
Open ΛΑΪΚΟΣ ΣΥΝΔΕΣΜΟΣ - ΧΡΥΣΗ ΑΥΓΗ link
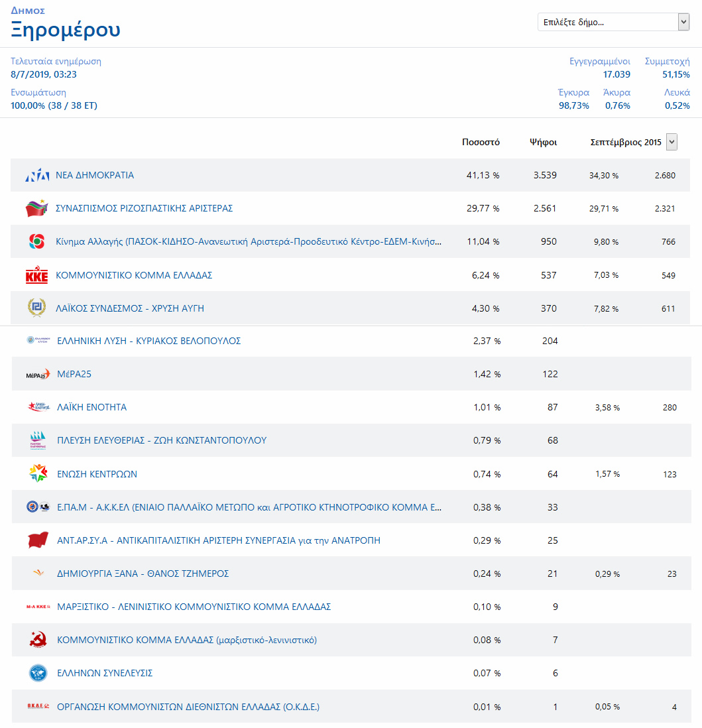[x=129, y=308]
